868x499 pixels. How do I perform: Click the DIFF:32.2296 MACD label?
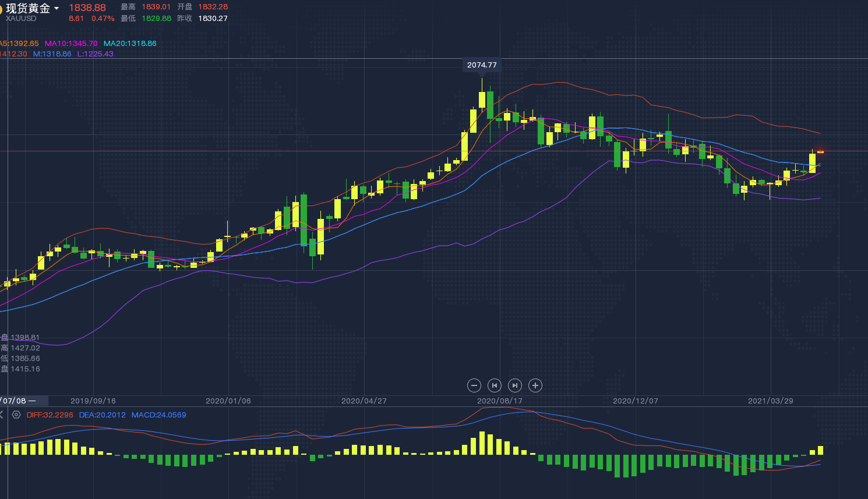pyautogui.click(x=50, y=415)
